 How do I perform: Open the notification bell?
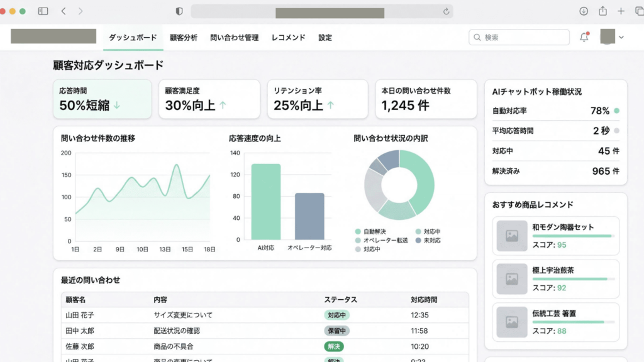584,37
